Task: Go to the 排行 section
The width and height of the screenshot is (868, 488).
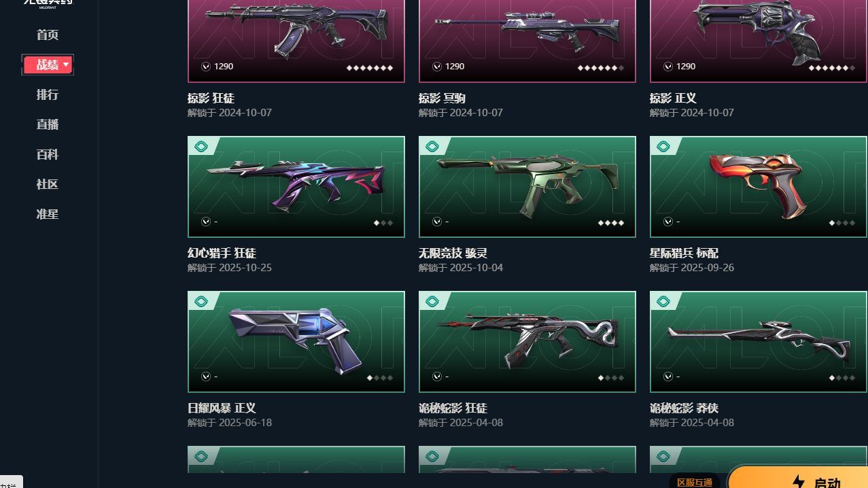Action: coord(48,94)
